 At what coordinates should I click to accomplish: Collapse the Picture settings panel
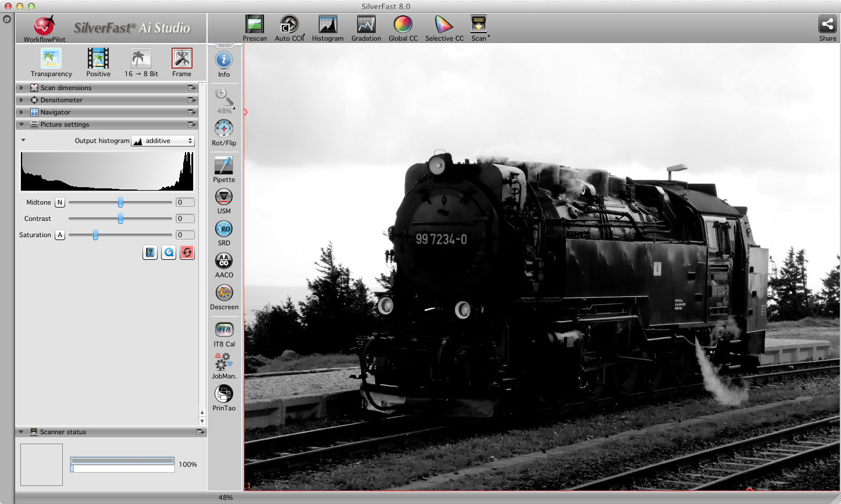pos(22,124)
